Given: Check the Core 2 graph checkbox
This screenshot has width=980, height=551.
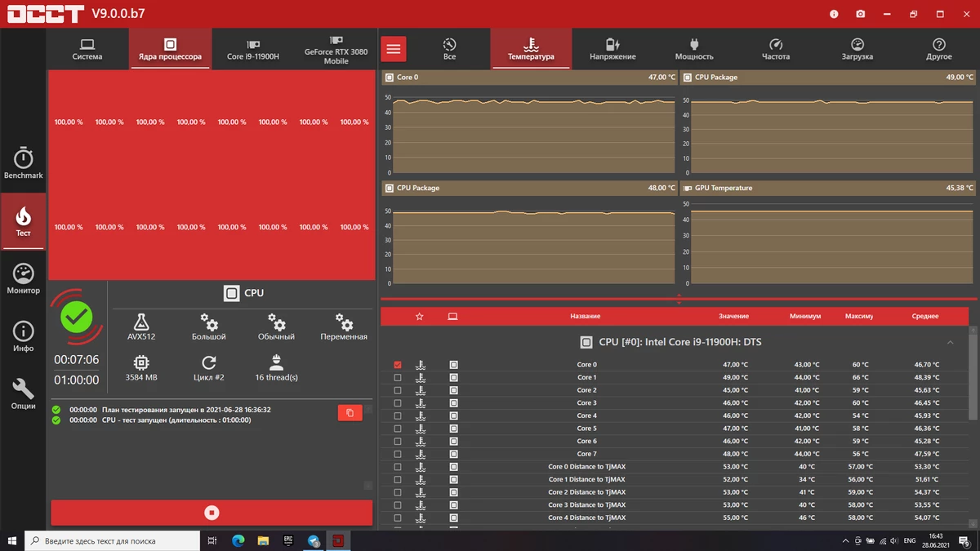Looking at the screenshot, I should click(x=398, y=390).
